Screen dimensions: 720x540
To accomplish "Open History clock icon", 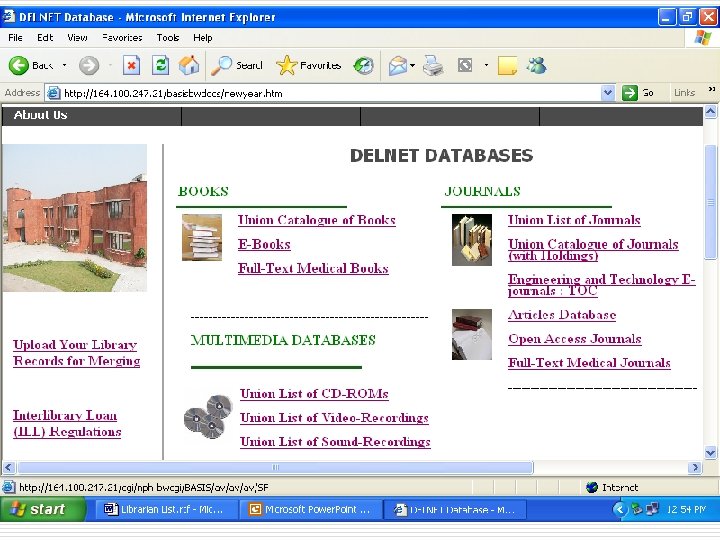I will coord(363,66).
